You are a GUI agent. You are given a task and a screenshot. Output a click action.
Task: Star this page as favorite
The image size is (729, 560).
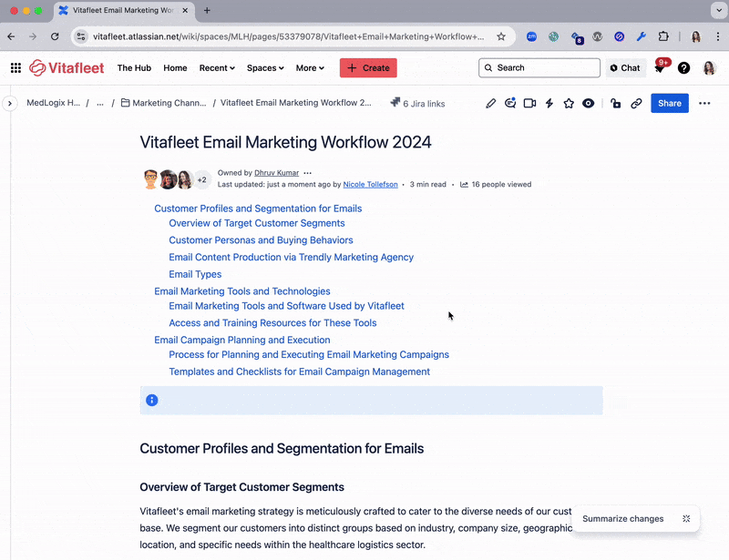[x=569, y=103]
